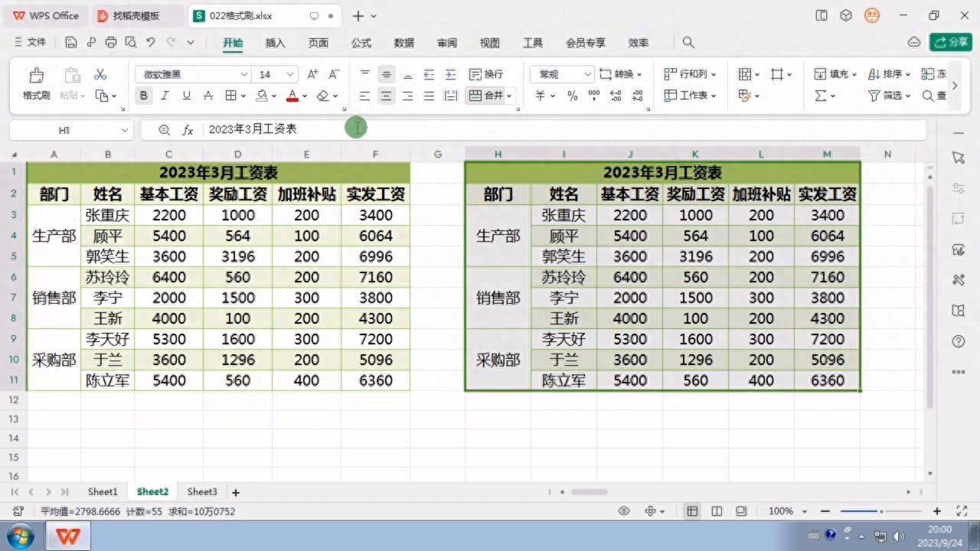Click the help question mark in right sidebar
Screen dimensions: 980x551
958,341
